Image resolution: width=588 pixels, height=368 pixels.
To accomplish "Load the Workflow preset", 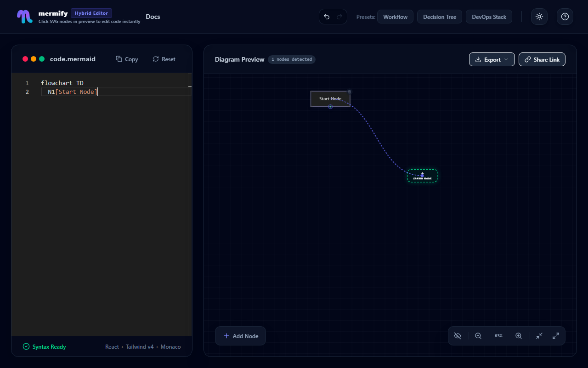I will 396,17.
